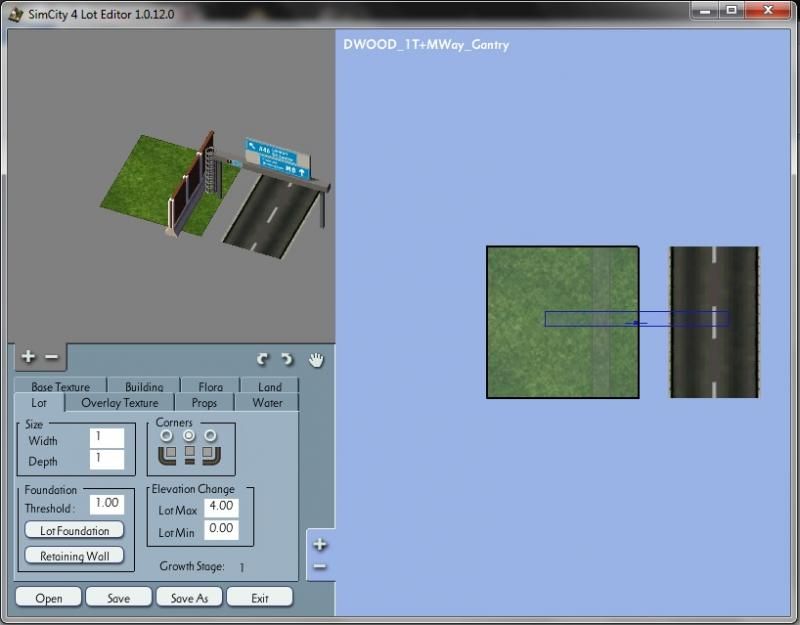The image size is (800, 625).
Task: Click the Save button
Action: click(118, 597)
